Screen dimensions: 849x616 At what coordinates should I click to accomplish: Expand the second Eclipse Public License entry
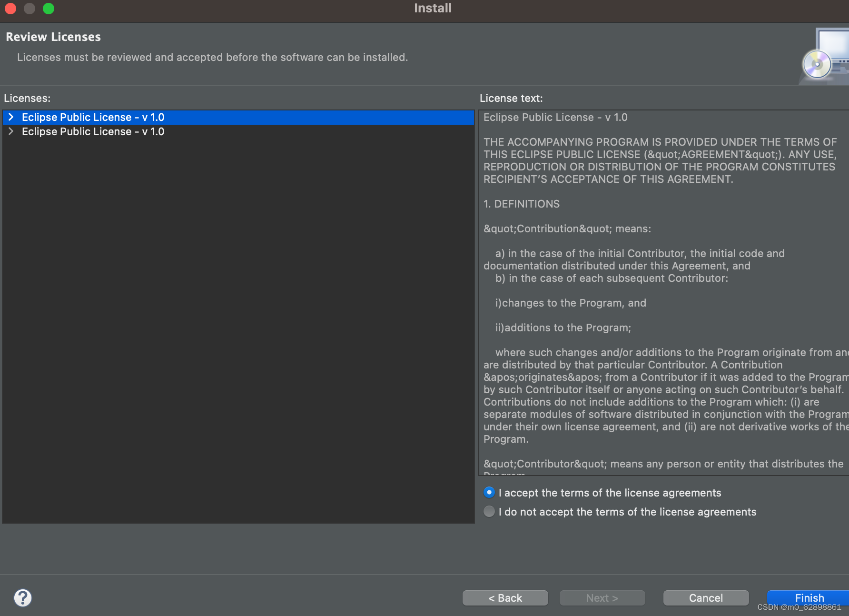pyautogui.click(x=10, y=131)
